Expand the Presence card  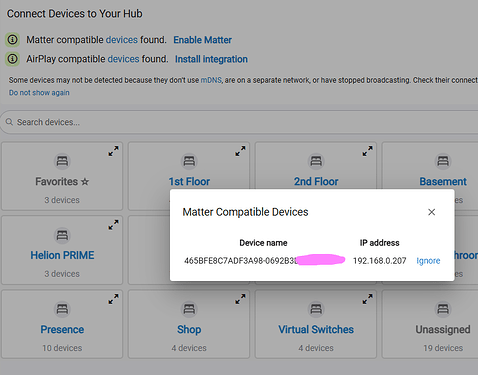coord(113,299)
